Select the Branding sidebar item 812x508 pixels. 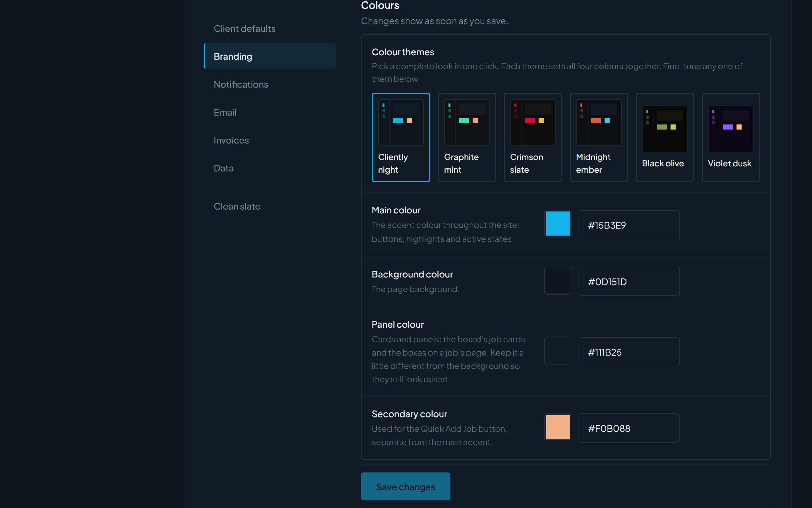269,56
